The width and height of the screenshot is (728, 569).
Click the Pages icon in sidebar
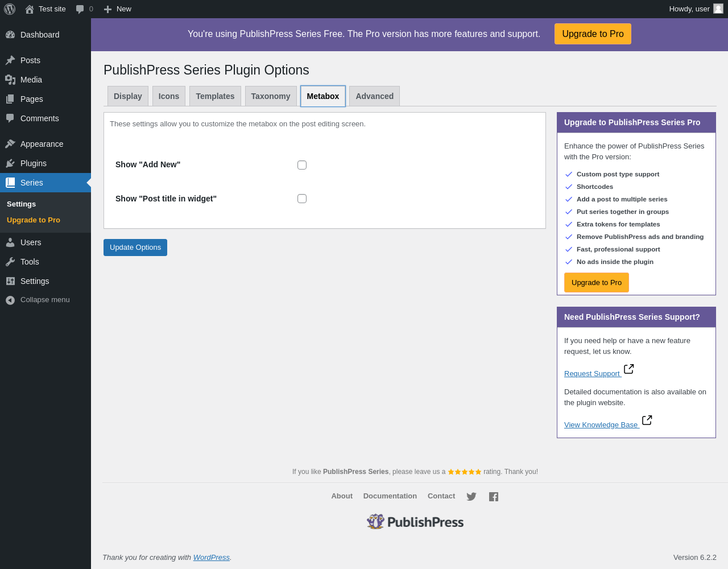pyautogui.click(x=10, y=99)
